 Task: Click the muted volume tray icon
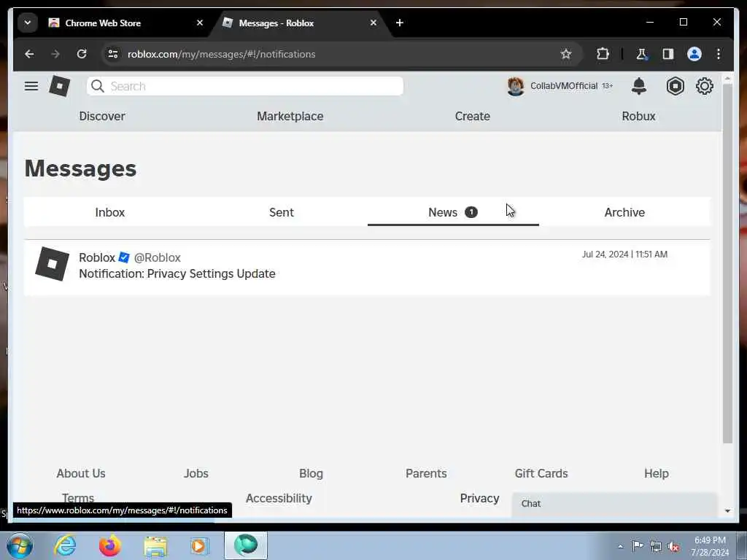[673, 547]
